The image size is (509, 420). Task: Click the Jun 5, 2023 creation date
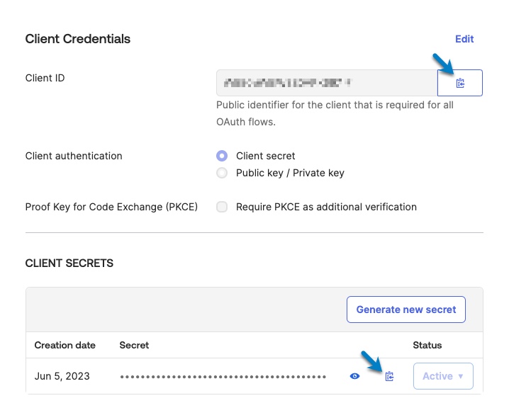[62, 376]
